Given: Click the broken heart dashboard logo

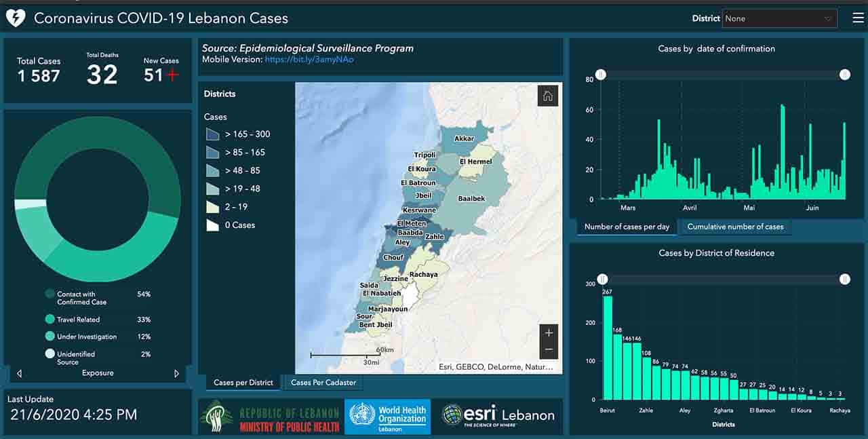Looking at the screenshot, I should (16, 18).
